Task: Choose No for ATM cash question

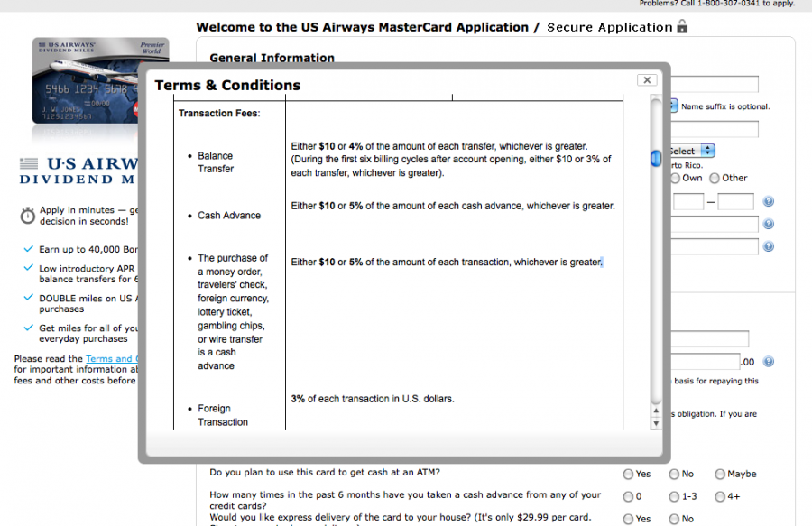Action: [674, 474]
